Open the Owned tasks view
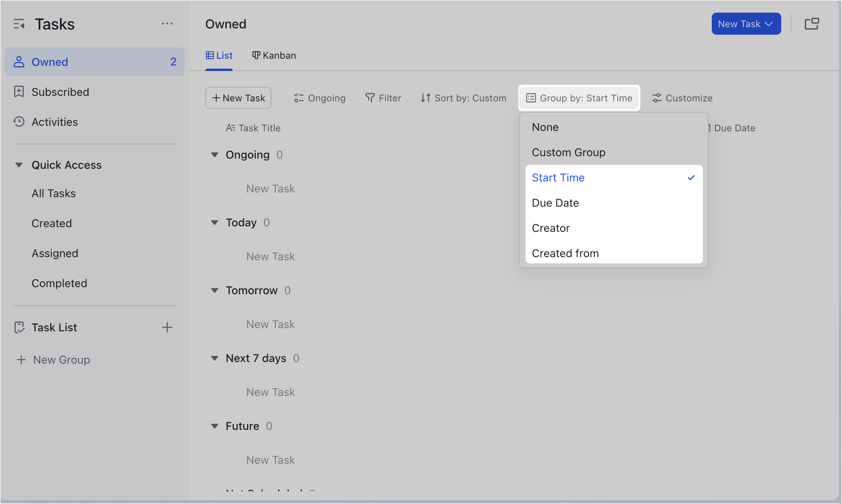Image resolution: width=842 pixels, height=504 pixels. 95,62
